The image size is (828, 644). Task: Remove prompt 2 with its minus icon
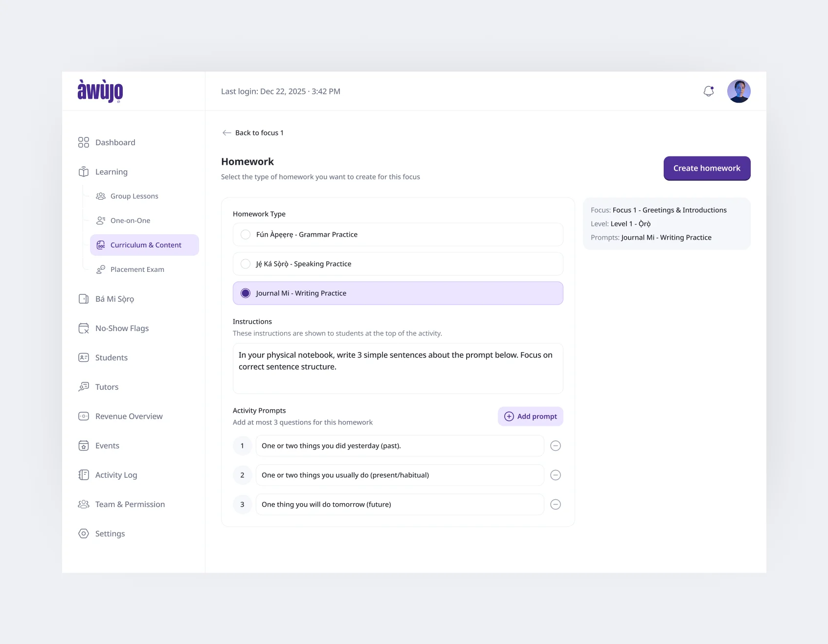556,475
